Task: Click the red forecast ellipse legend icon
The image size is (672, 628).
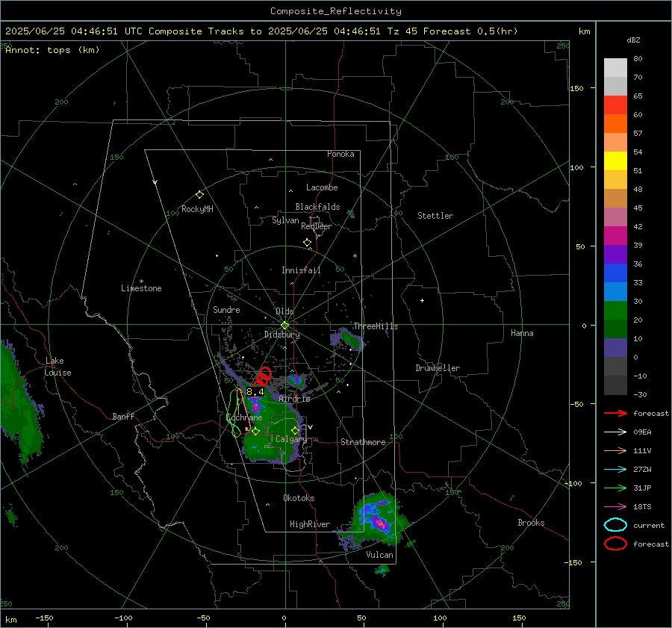Action: pyautogui.click(x=615, y=544)
